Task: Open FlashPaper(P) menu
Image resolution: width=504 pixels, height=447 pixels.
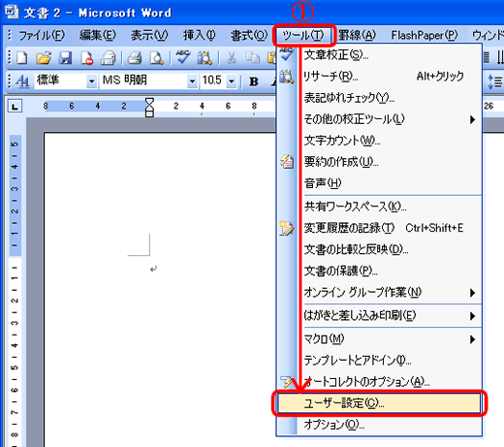Action: coord(425,35)
